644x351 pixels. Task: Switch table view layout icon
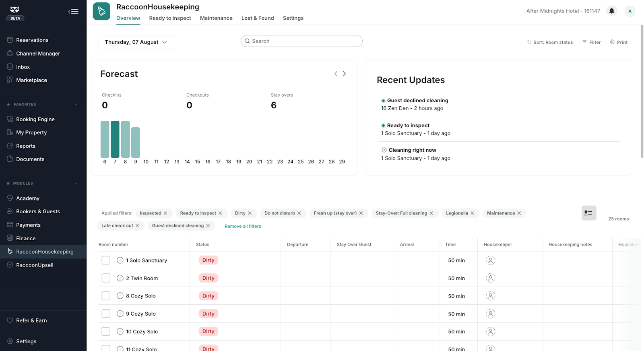pyautogui.click(x=589, y=213)
